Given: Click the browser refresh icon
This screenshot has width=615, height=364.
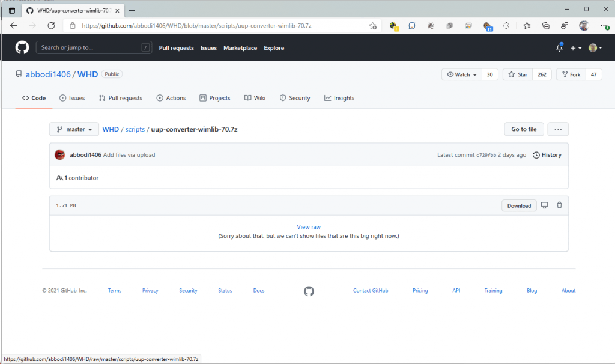Looking at the screenshot, I should coord(51,26).
